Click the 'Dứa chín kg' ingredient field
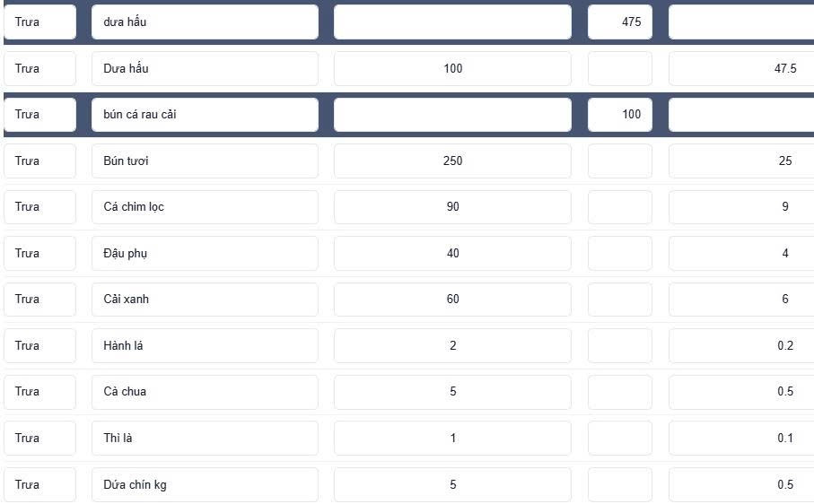The height and width of the screenshot is (504, 814). [x=205, y=484]
